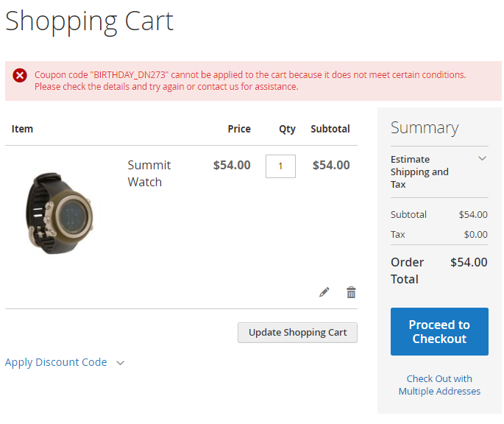Screen dimensions: 504x424
Task: Click the Order Total amount in Summary
Action: pos(469,262)
